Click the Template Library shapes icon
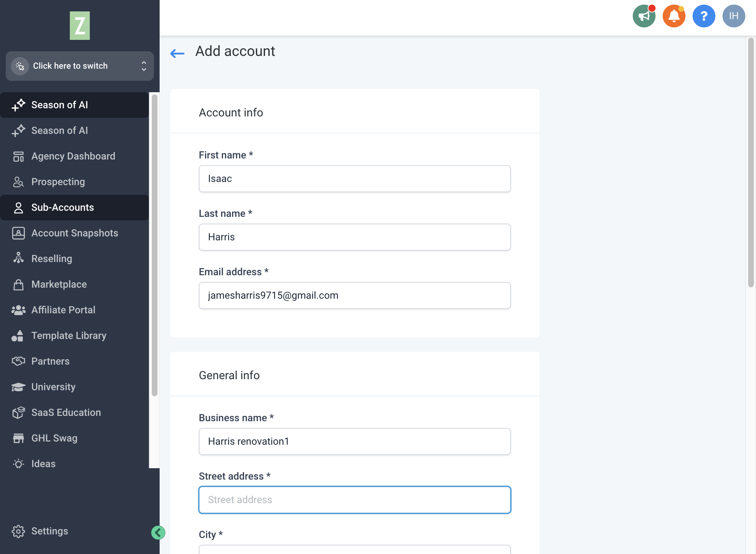The height and width of the screenshot is (554, 756). [17, 336]
